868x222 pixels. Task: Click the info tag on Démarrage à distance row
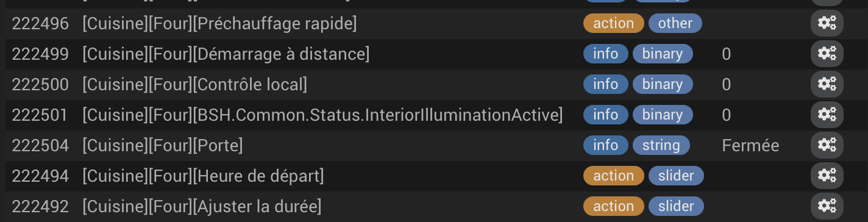605,54
